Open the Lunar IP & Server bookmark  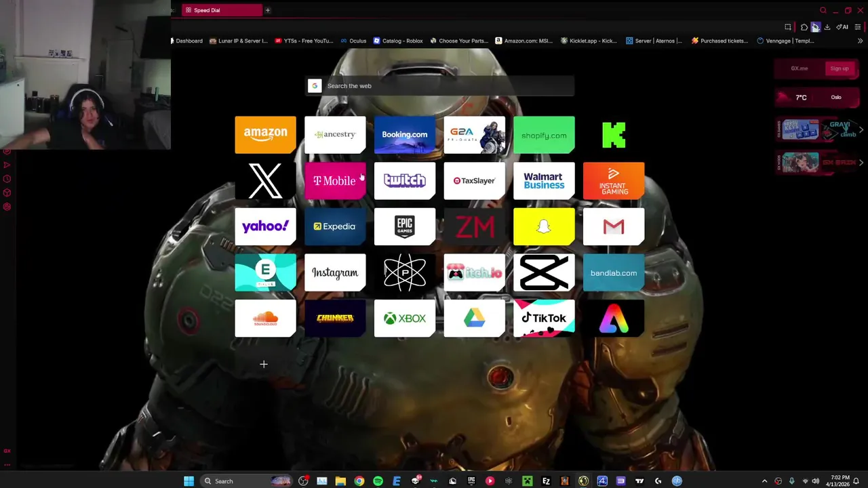pyautogui.click(x=239, y=41)
